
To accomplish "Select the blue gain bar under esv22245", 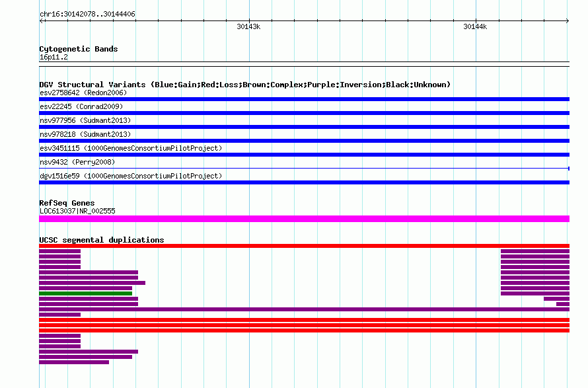I will pyautogui.click(x=304, y=113).
